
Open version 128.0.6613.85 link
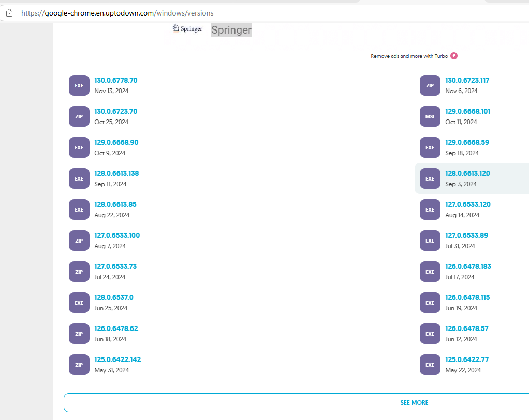(x=115, y=204)
